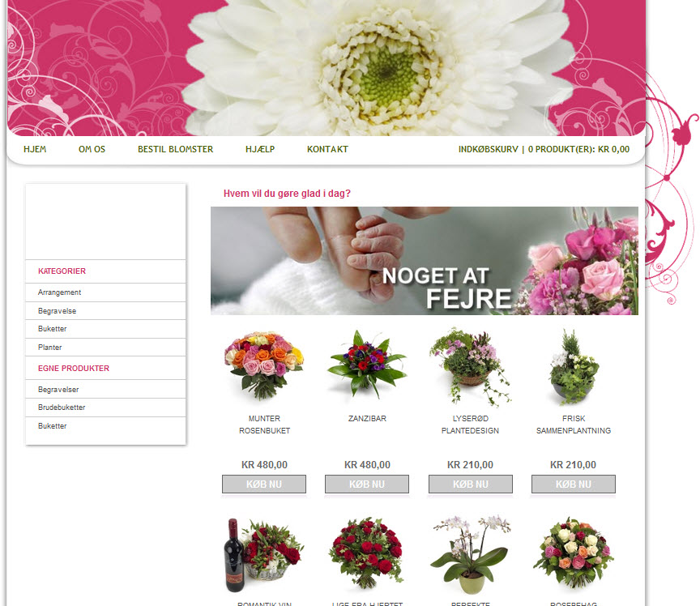This screenshot has height=606, width=700.
Task: Click the KATEGORIER sidebar heading
Action: (62, 271)
